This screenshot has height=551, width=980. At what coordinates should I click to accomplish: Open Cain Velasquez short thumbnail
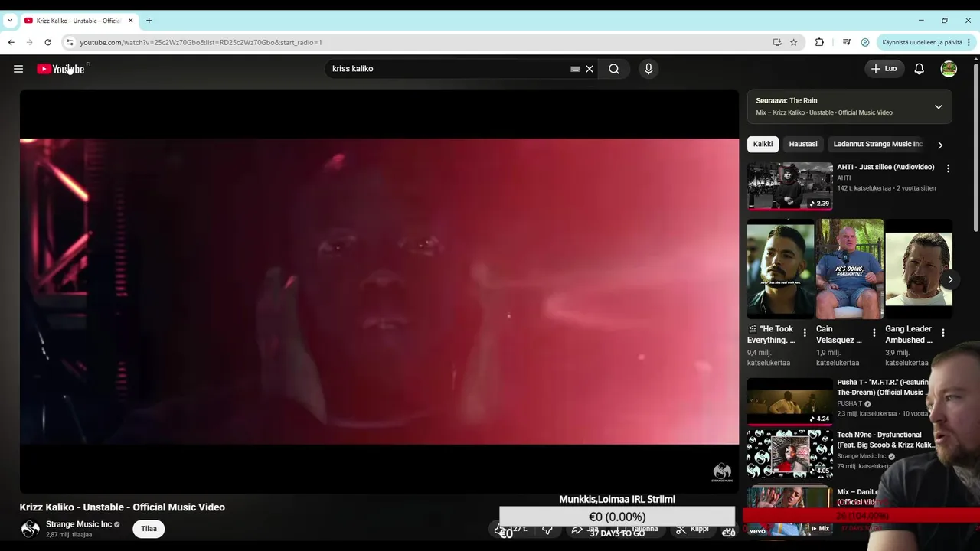click(x=849, y=269)
